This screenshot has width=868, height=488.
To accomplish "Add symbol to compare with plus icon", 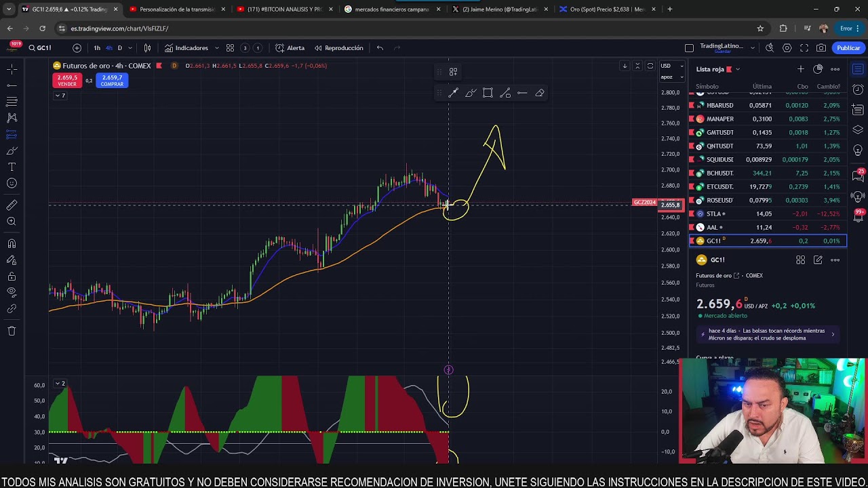I will click(77, 48).
